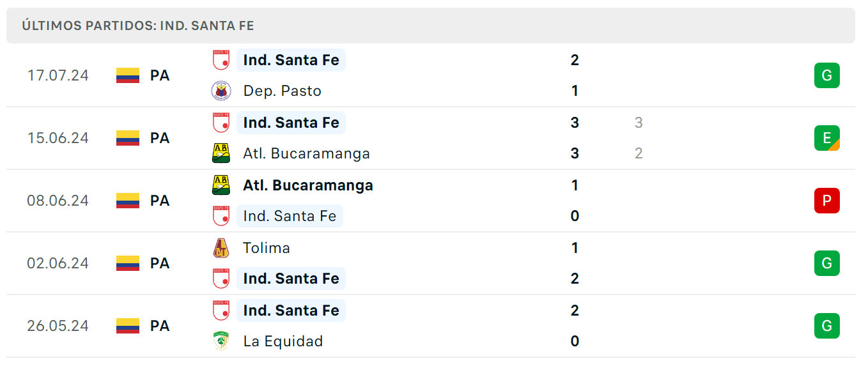Click the Últimos Partidos: Ind. Santa Fe header

(138, 26)
